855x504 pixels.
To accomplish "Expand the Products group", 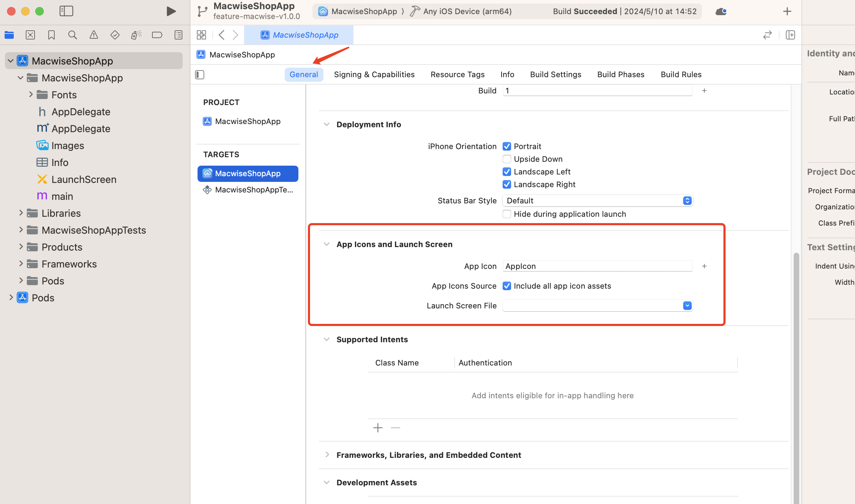I will coord(21,247).
